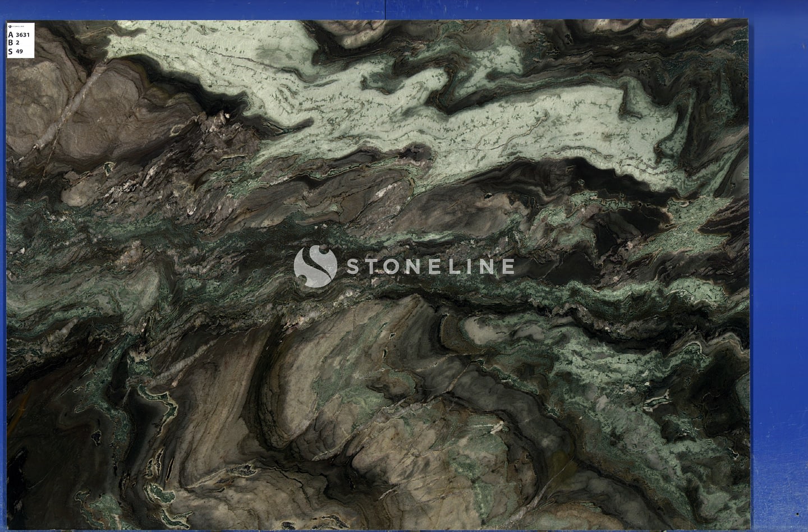The width and height of the screenshot is (808, 532).
Task: Click the small black dot on blue border
Action: coord(797,513)
